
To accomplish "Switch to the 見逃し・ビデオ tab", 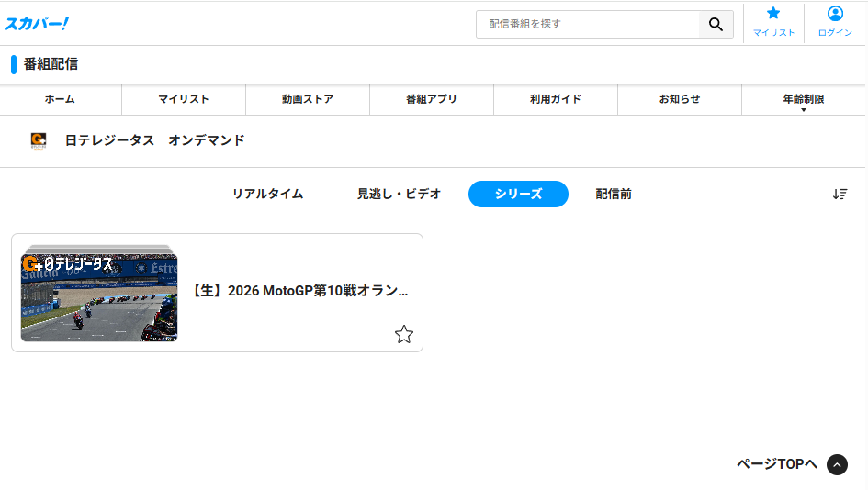I will [x=399, y=195].
